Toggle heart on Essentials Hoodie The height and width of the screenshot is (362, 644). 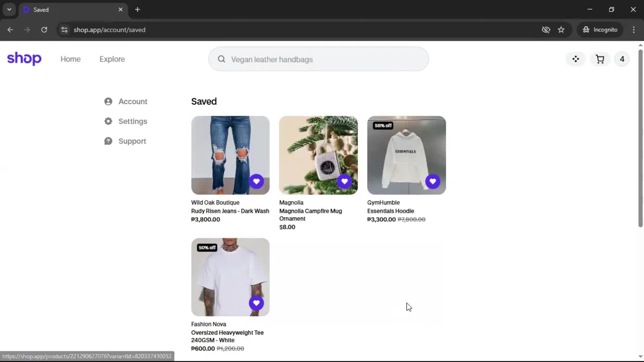[433, 181]
